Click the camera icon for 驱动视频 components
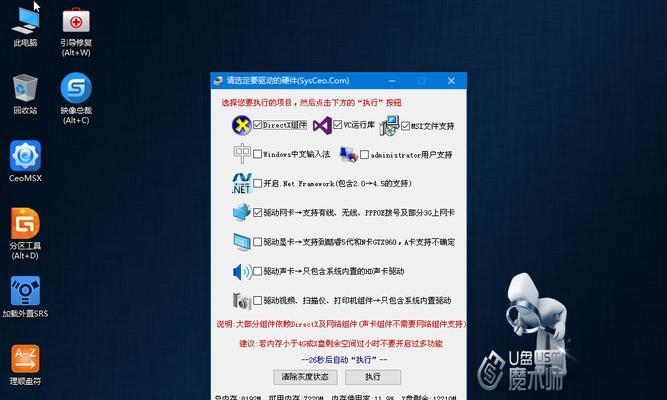This screenshot has height=400, width=667. coord(242,301)
